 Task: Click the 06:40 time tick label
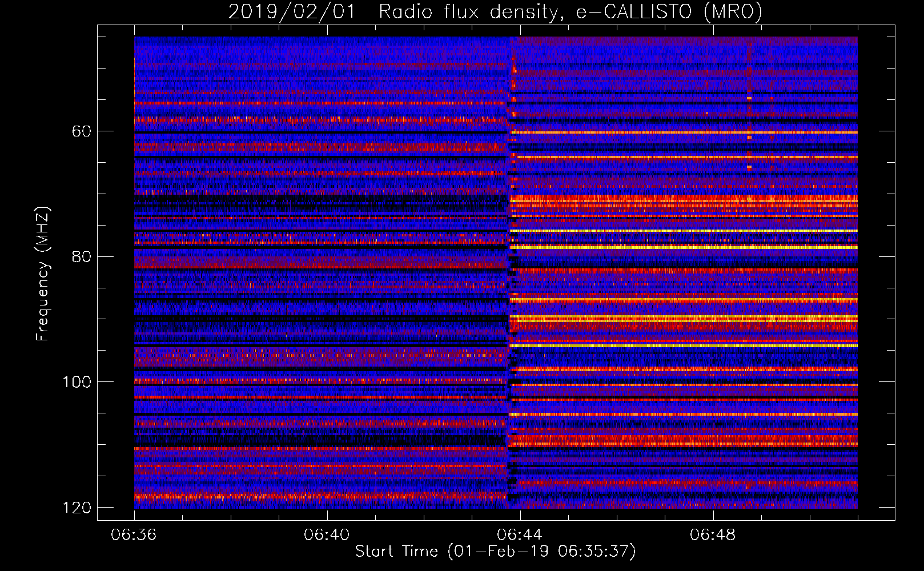point(327,535)
